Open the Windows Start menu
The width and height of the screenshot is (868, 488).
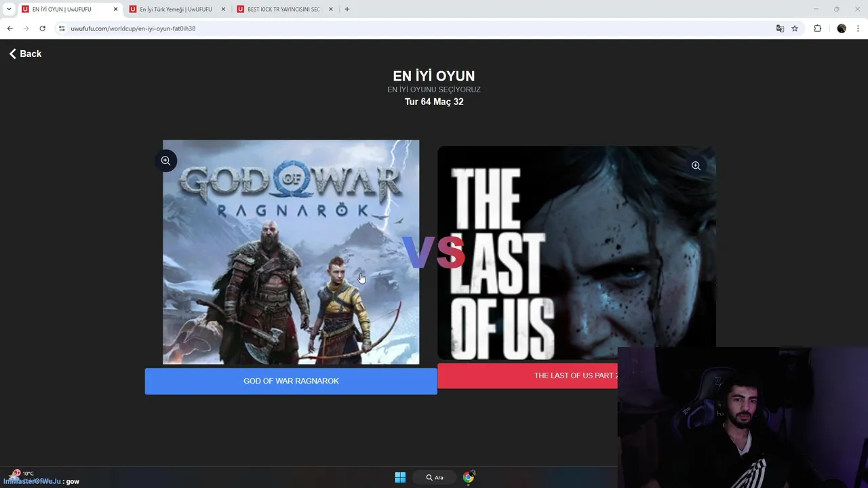click(x=400, y=477)
